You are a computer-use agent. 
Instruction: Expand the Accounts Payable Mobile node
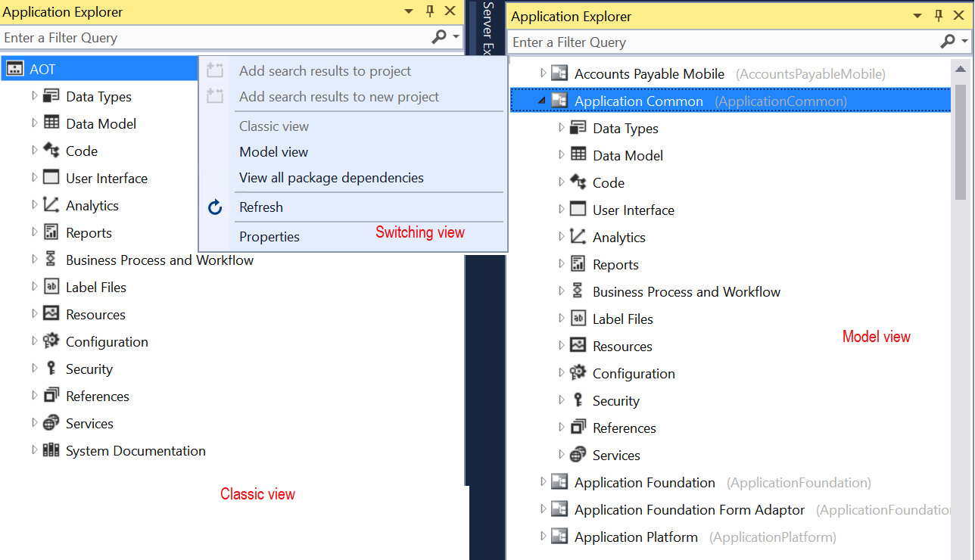(543, 73)
